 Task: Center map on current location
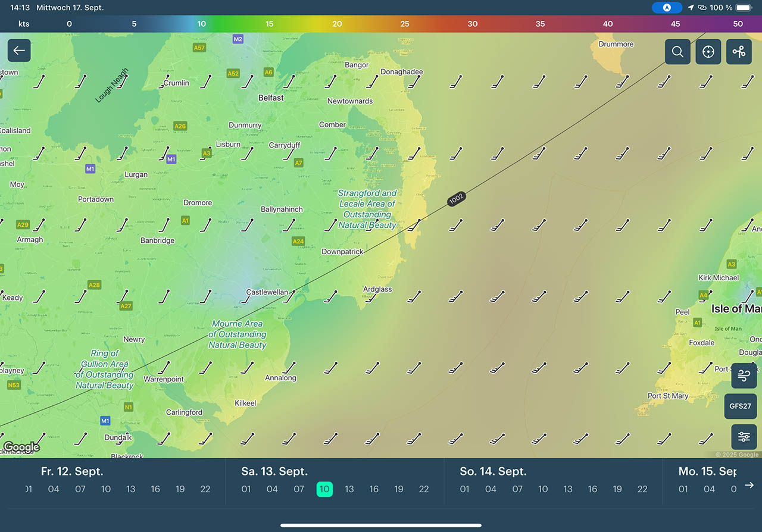point(708,52)
